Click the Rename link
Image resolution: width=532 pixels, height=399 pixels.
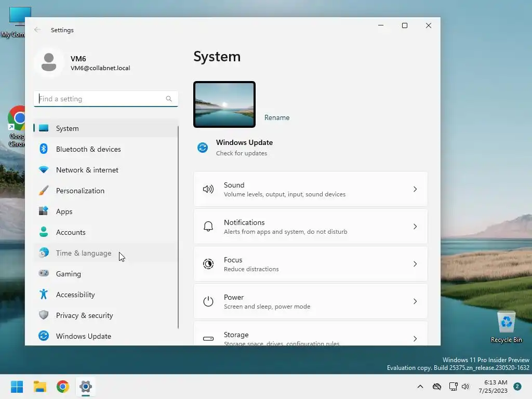[x=277, y=117]
